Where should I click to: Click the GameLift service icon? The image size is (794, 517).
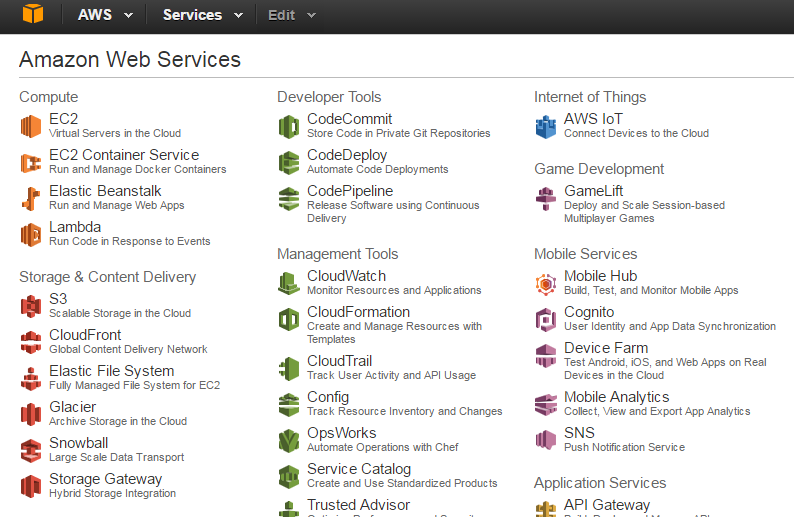coord(546,198)
